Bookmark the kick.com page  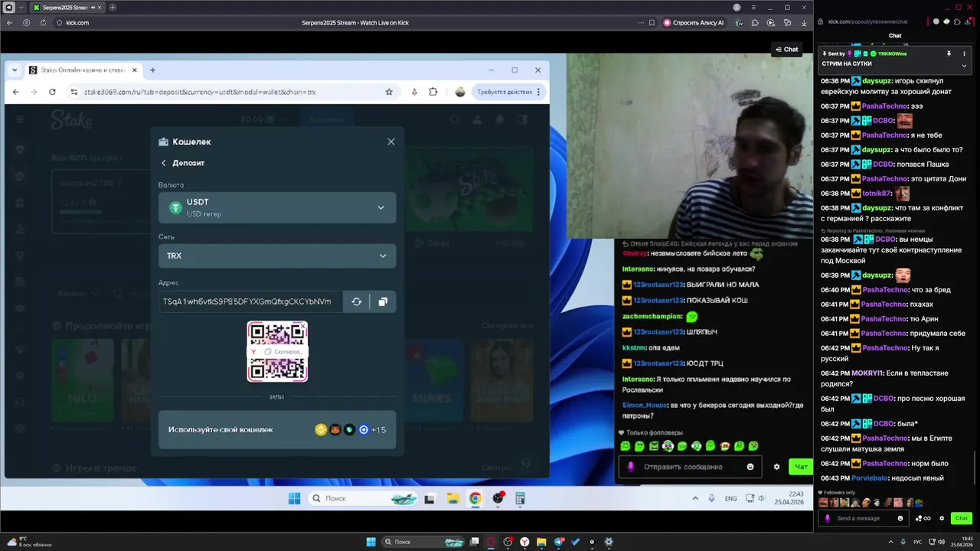[652, 23]
